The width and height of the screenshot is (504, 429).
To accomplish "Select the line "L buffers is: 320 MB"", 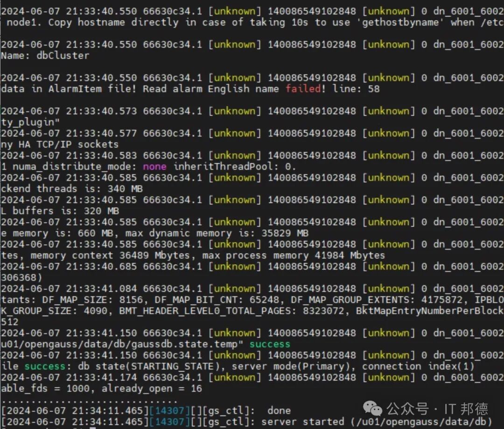I will click(x=60, y=211).
